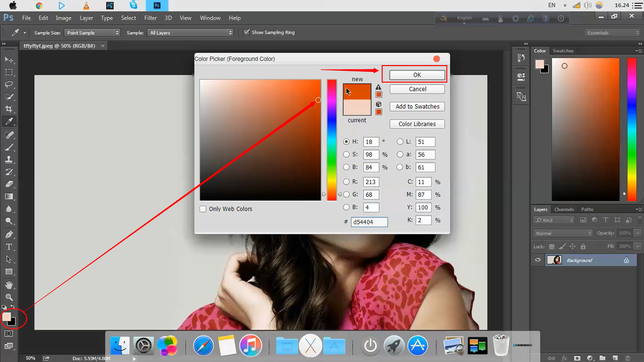Open the Fill value dropdown arrow
The image size is (644, 362).
click(x=638, y=246)
